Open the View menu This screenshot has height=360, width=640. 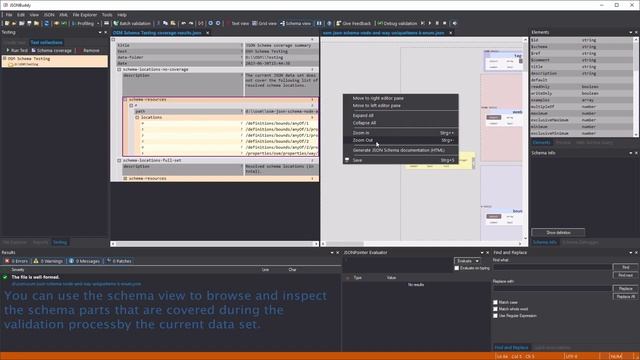pos(34,15)
